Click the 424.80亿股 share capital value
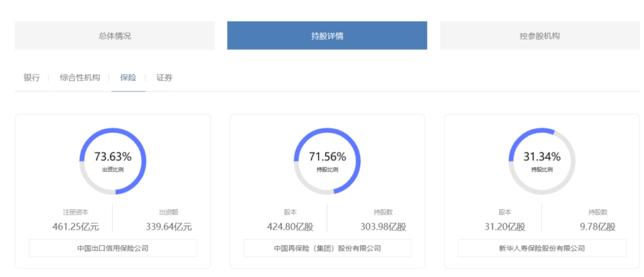 [x=290, y=227]
